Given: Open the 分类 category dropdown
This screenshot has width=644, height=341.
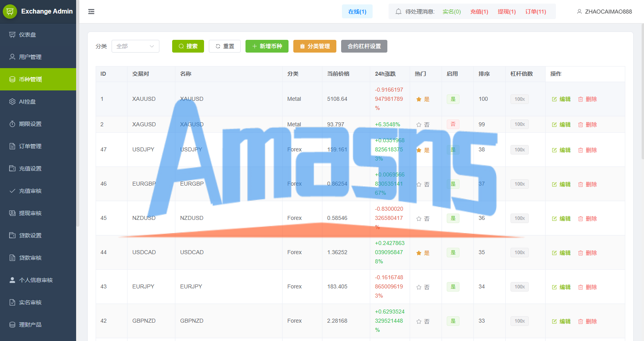Looking at the screenshot, I should tap(135, 46).
